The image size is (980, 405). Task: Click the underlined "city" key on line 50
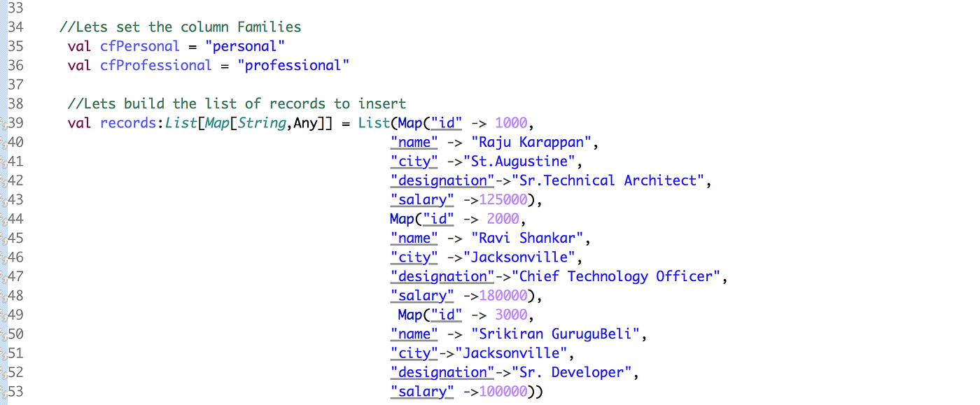pyautogui.click(x=413, y=353)
